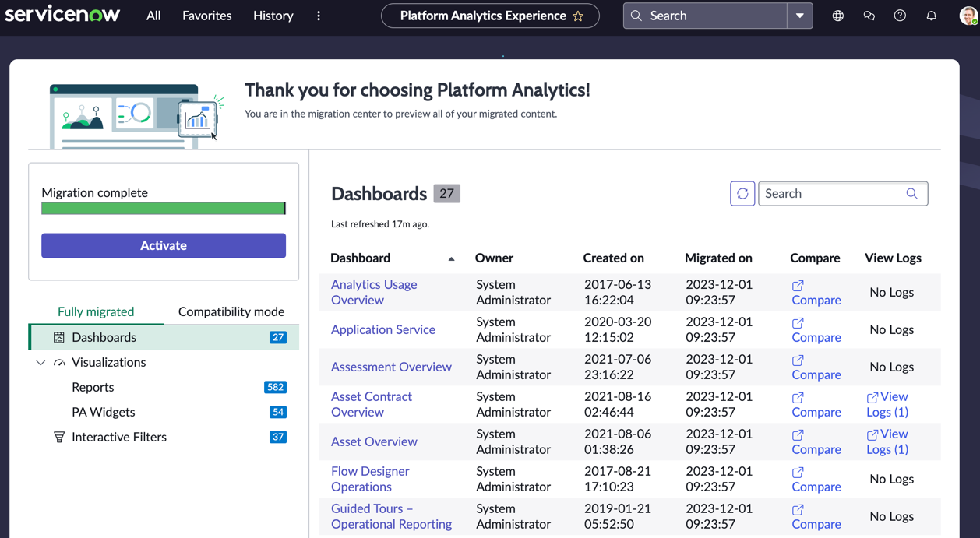Select Interactive Filters in the sidebar

(x=119, y=437)
